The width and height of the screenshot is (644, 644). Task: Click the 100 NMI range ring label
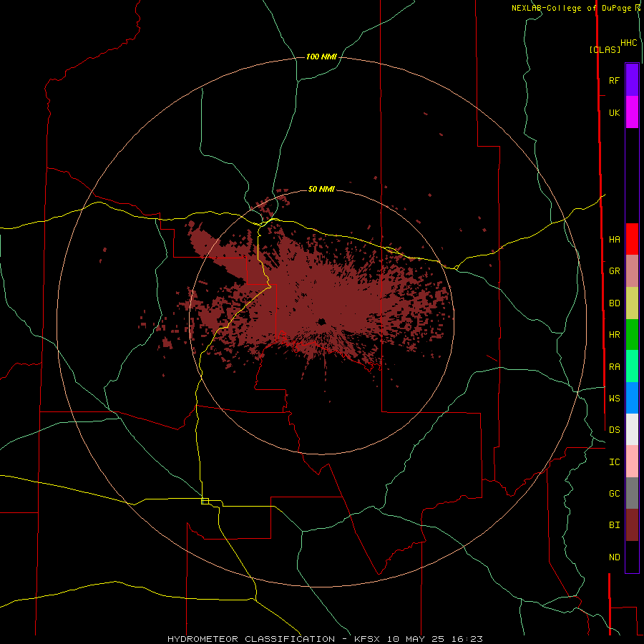(x=321, y=57)
